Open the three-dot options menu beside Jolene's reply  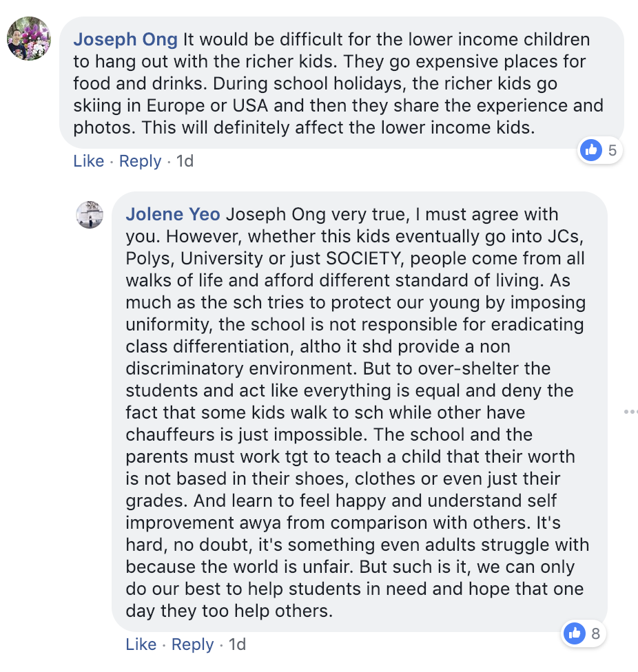pos(630,412)
